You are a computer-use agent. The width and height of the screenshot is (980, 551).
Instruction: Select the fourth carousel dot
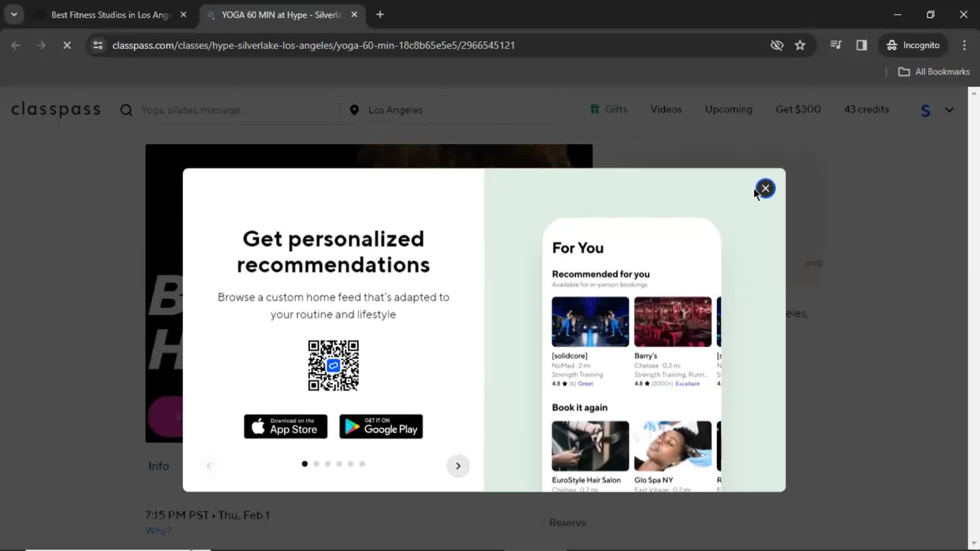pyautogui.click(x=339, y=464)
